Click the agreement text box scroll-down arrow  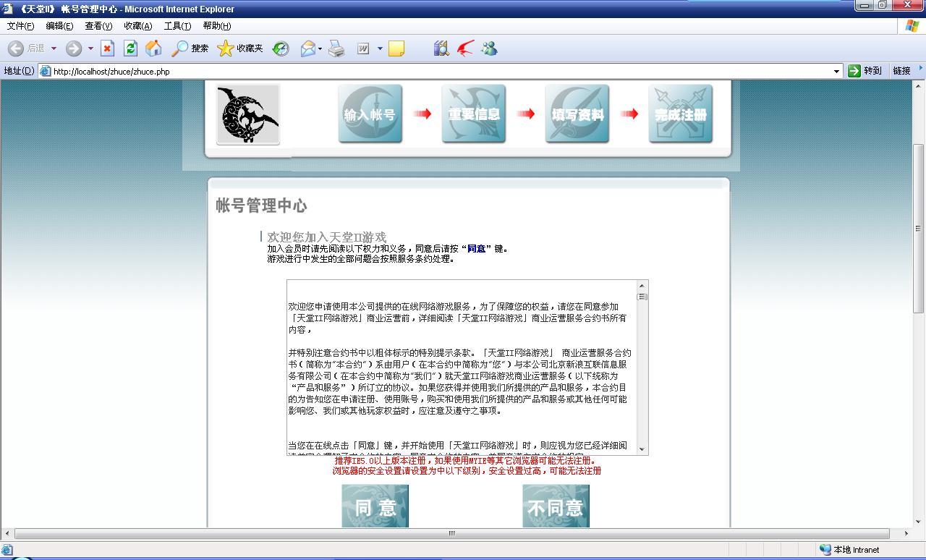coord(642,449)
